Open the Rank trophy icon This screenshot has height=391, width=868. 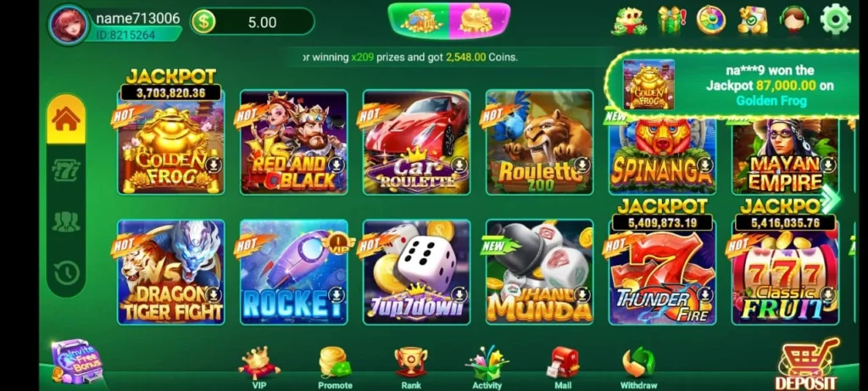pyautogui.click(x=411, y=367)
